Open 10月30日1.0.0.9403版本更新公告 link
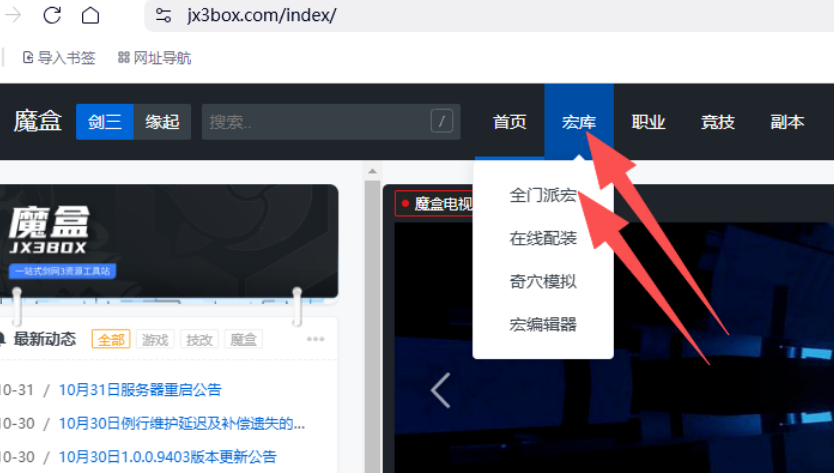This screenshot has width=834, height=473. (167, 456)
